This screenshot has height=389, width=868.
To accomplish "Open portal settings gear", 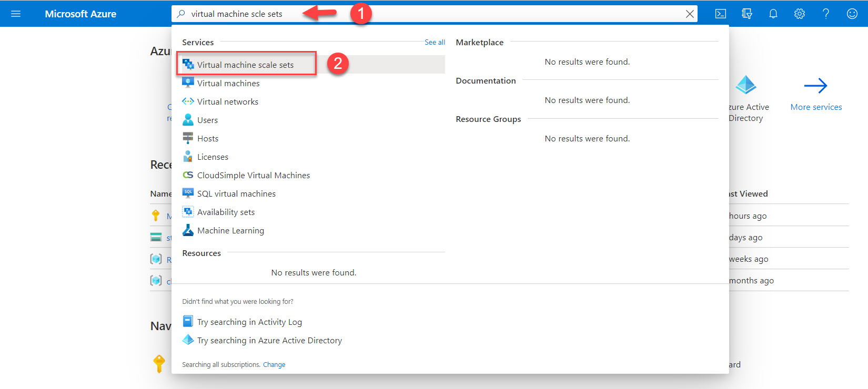I will [799, 14].
